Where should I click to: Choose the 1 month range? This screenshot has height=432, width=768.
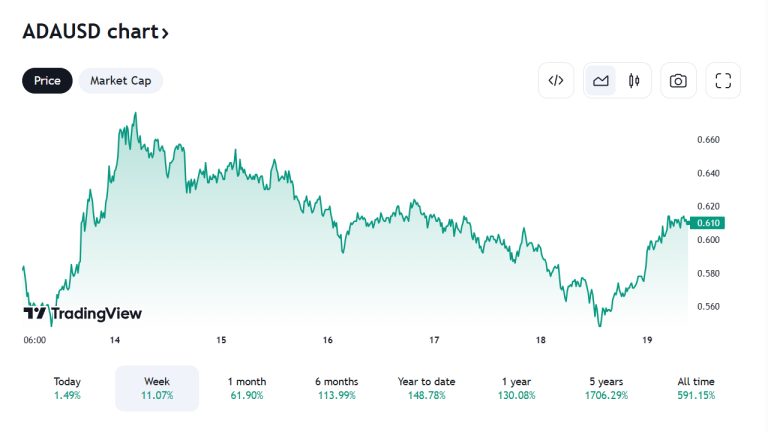[x=246, y=388]
